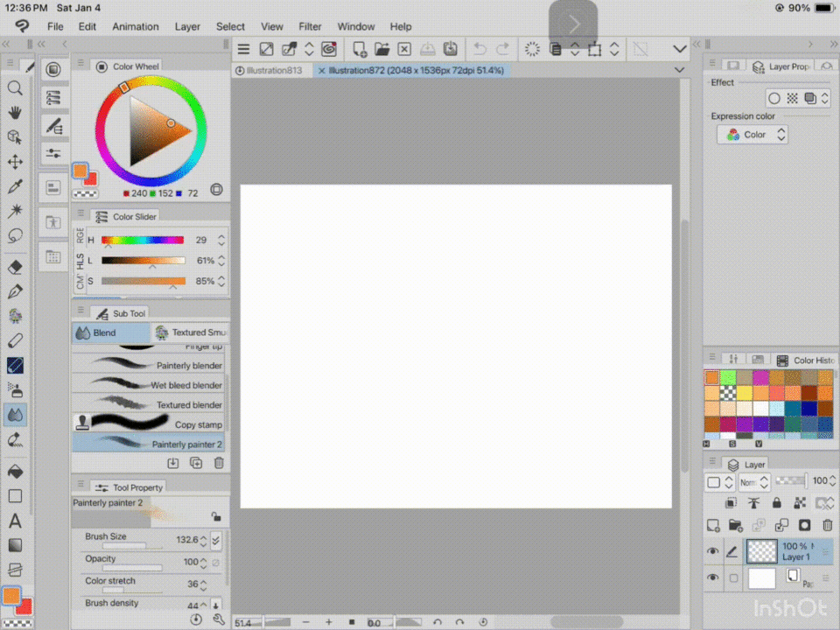Toggle Paper layer visibility eye
Image resolution: width=840 pixels, height=630 pixels.
click(x=712, y=577)
